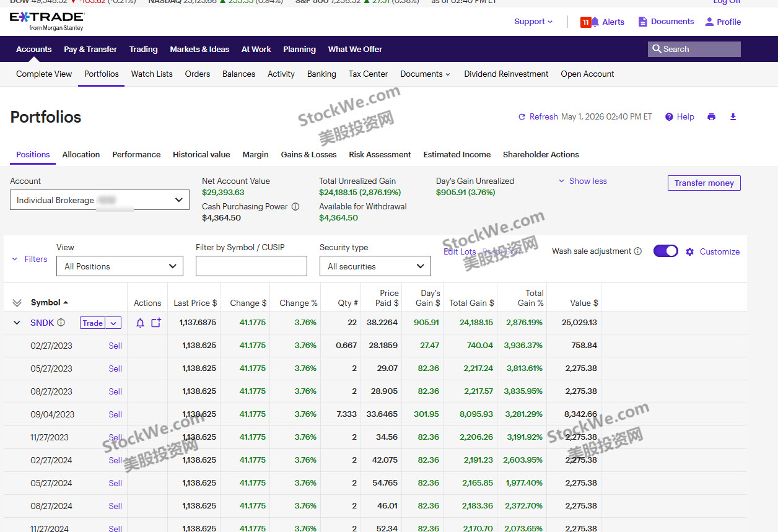778x532 pixels.
Task: Open Documents in the top header
Action: point(666,22)
